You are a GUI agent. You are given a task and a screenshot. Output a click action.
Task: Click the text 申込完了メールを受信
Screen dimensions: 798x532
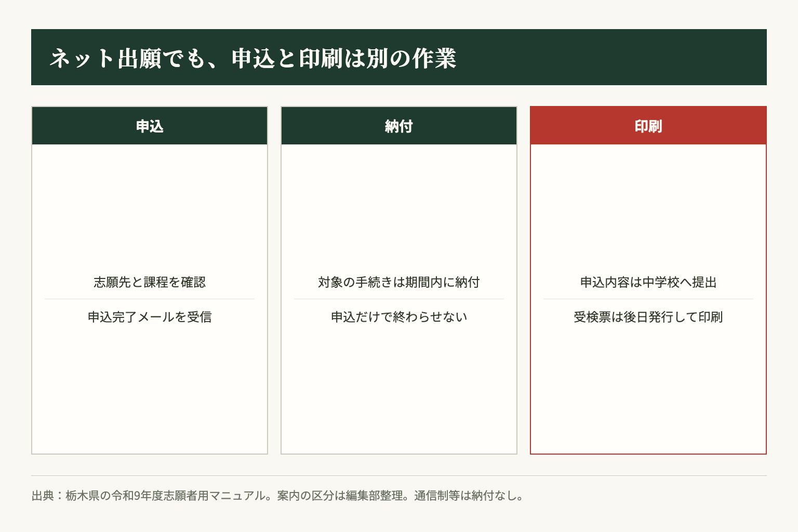(150, 317)
